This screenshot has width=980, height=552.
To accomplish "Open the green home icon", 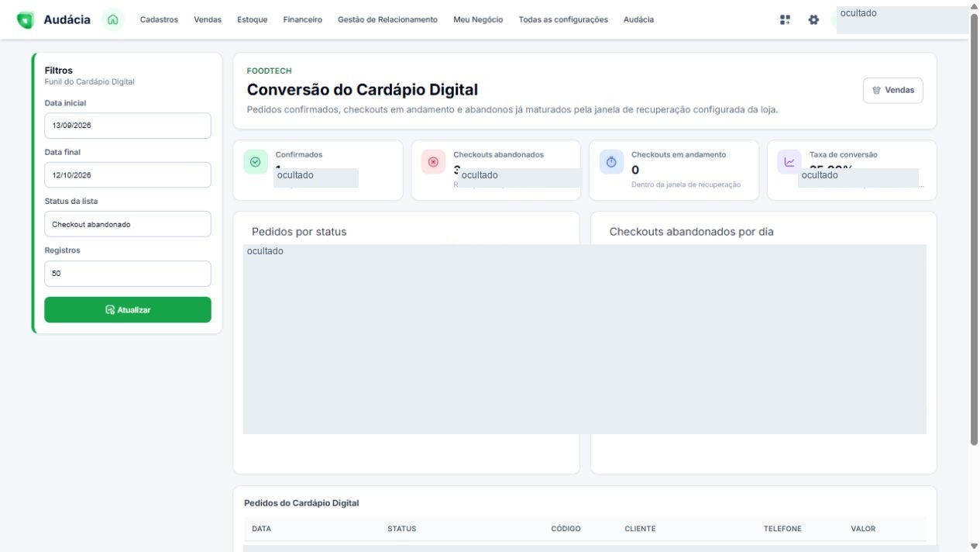I will click(113, 19).
